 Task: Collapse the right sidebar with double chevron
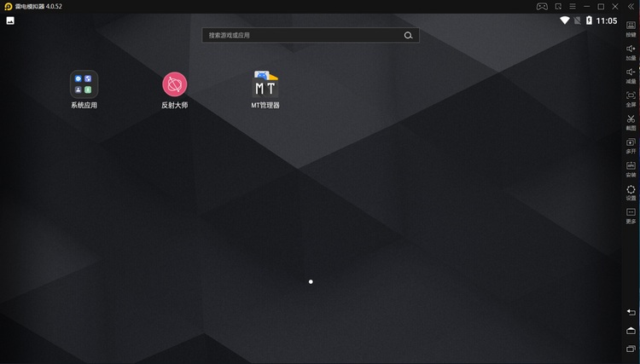631,7
